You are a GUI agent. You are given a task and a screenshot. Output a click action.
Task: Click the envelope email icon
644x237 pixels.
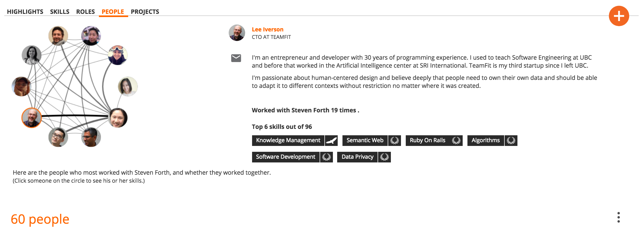236,58
